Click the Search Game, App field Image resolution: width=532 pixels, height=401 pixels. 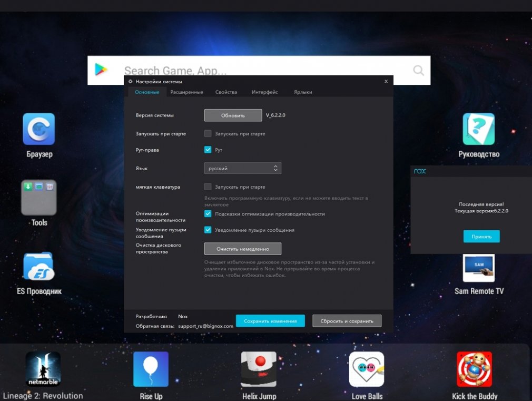[x=263, y=70]
